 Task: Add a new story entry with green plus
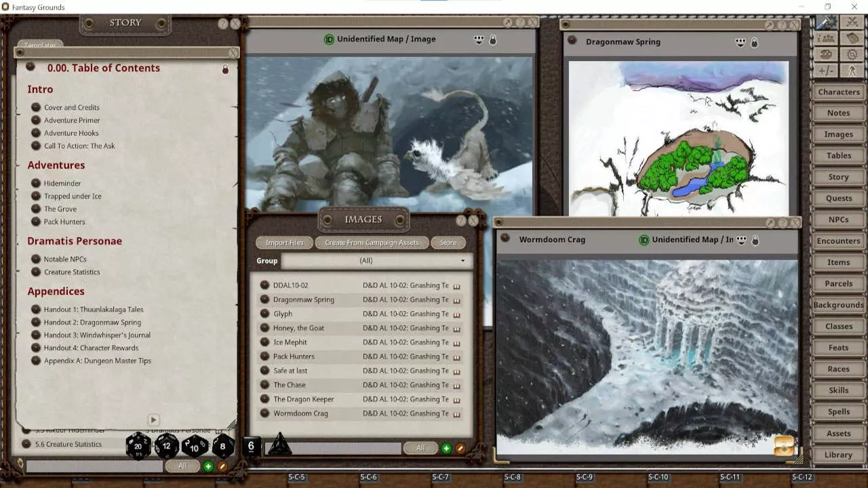point(208,466)
